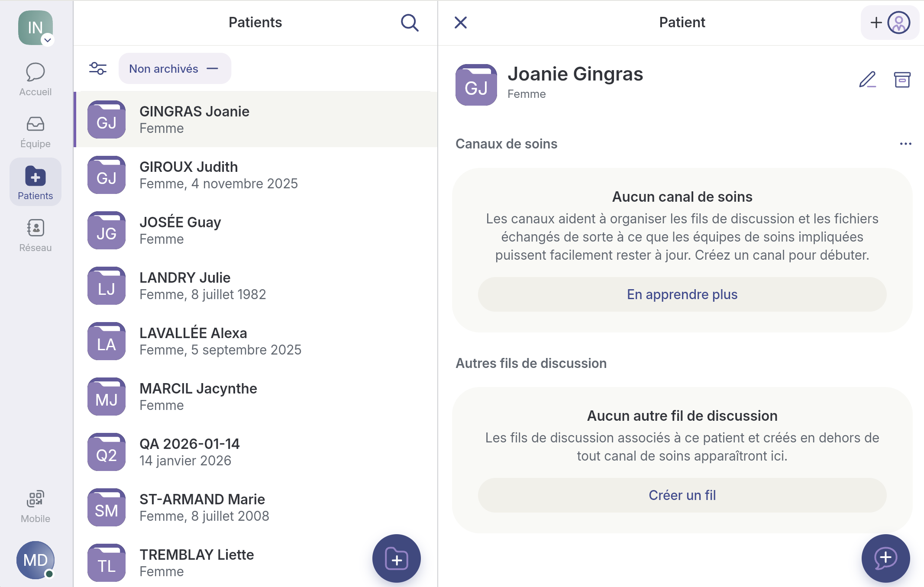Open the patient search magnifier

pos(409,23)
